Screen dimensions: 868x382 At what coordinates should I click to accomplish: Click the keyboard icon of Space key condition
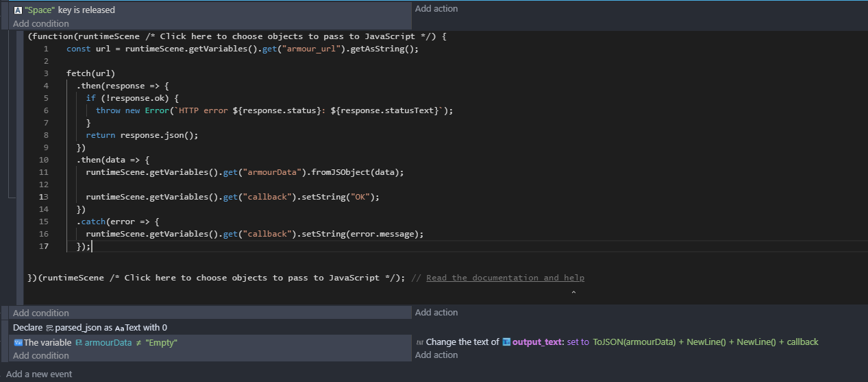[x=18, y=10]
